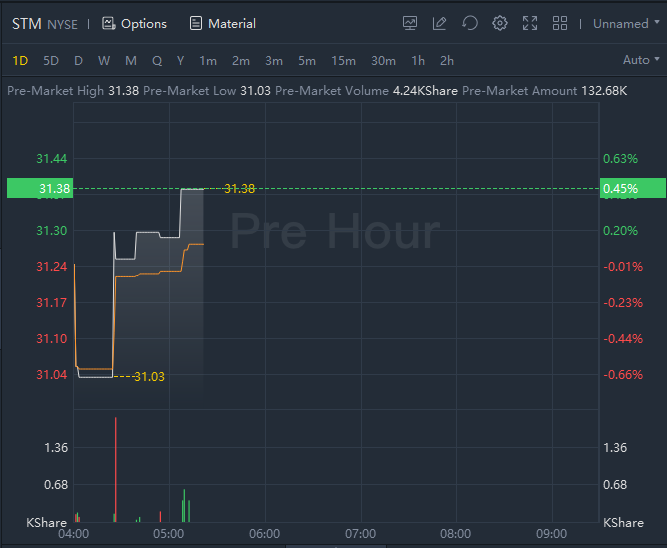Switch to the 1m interval
Screen dimensions: 667x548
click(208, 61)
